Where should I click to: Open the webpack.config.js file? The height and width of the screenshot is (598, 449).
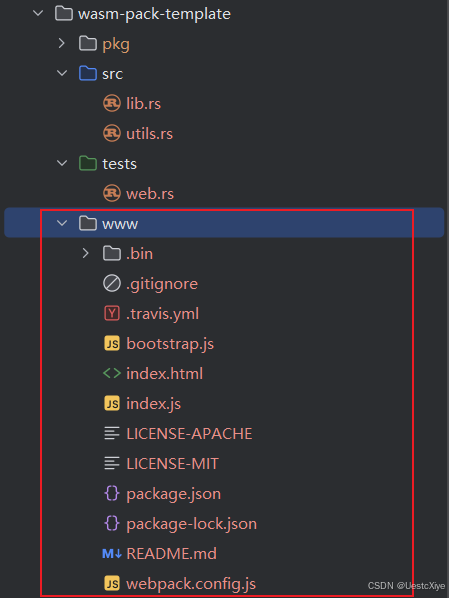(191, 584)
